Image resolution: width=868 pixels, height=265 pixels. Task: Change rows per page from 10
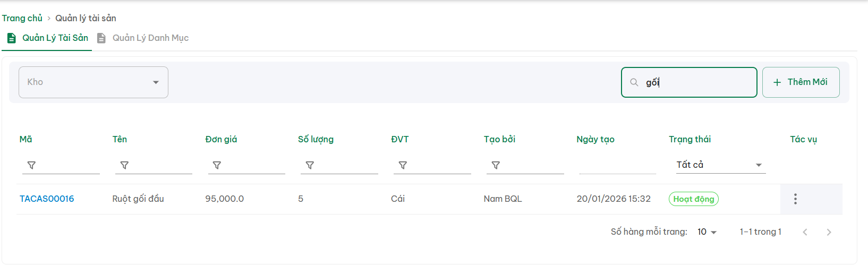[707, 232]
